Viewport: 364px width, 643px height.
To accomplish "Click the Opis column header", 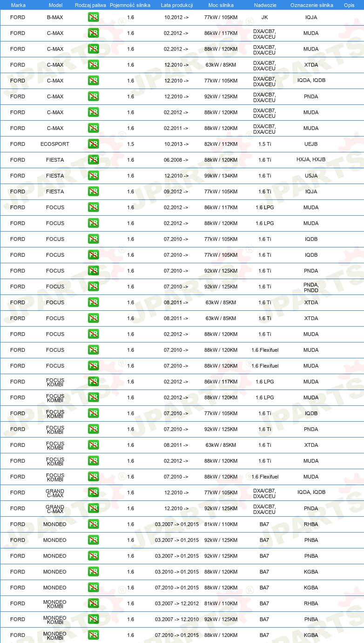I will (349, 5).
